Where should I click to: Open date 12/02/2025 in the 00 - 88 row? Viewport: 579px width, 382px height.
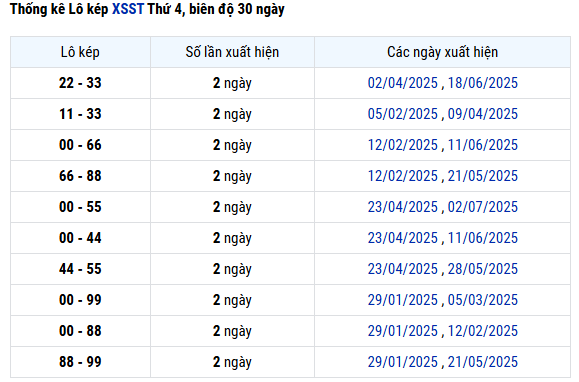click(x=483, y=331)
